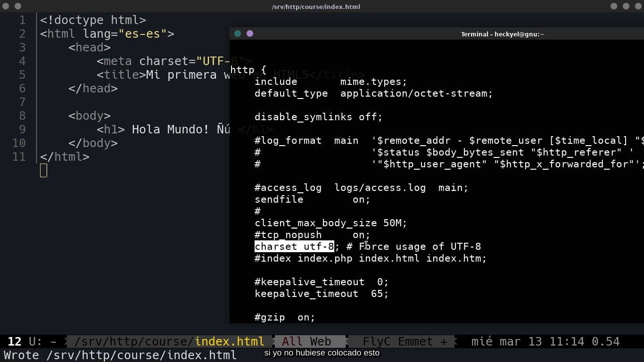Click the 'All' buffer position indicator
644x362 pixels.
(292, 341)
